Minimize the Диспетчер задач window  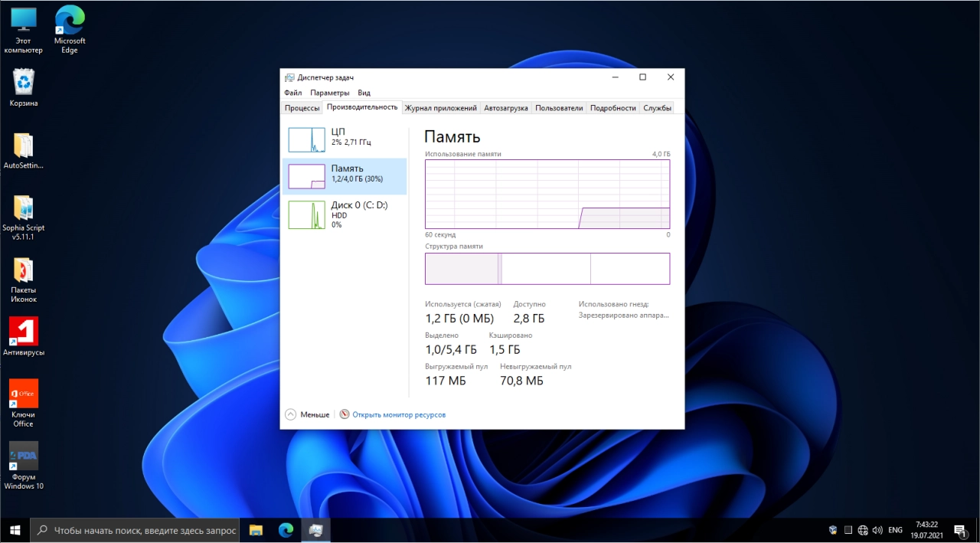pos(616,77)
